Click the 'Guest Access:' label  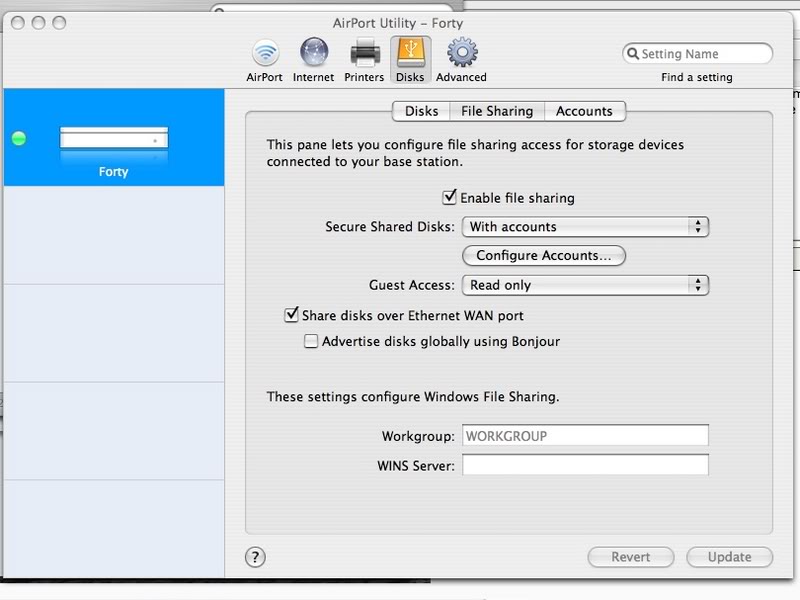pyautogui.click(x=412, y=285)
